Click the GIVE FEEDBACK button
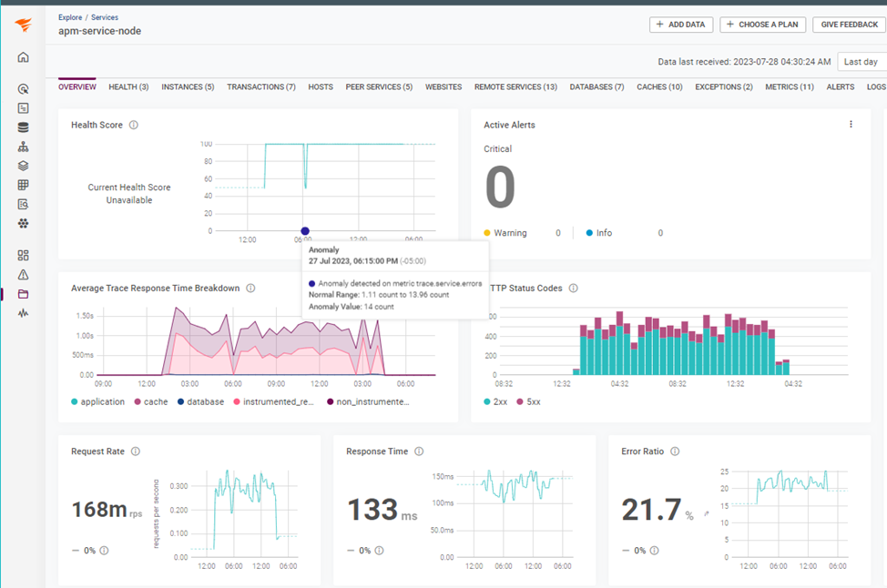The height and width of the screenshot is (588, 887). pos(850,25)
